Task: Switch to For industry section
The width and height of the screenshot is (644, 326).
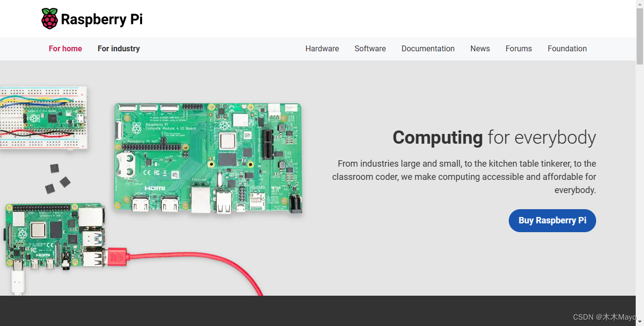Action: [119, 49]
